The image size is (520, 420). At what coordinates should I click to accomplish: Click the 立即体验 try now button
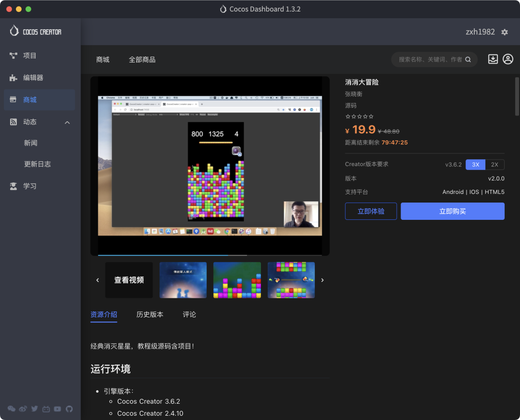371,211
